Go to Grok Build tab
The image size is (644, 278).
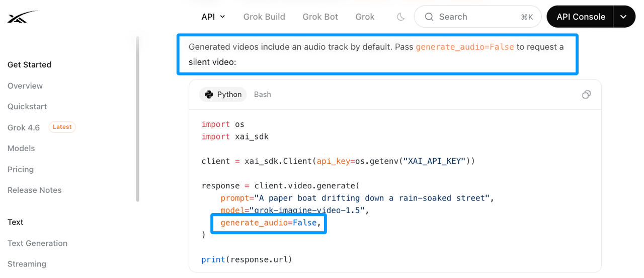pyautogui.click(x=264, y=17)
